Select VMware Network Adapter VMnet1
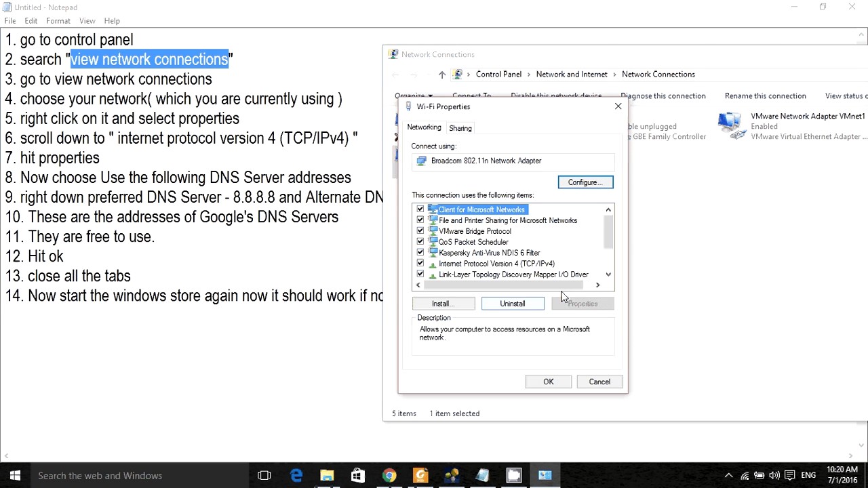868x488 pixels. [791, 126]
